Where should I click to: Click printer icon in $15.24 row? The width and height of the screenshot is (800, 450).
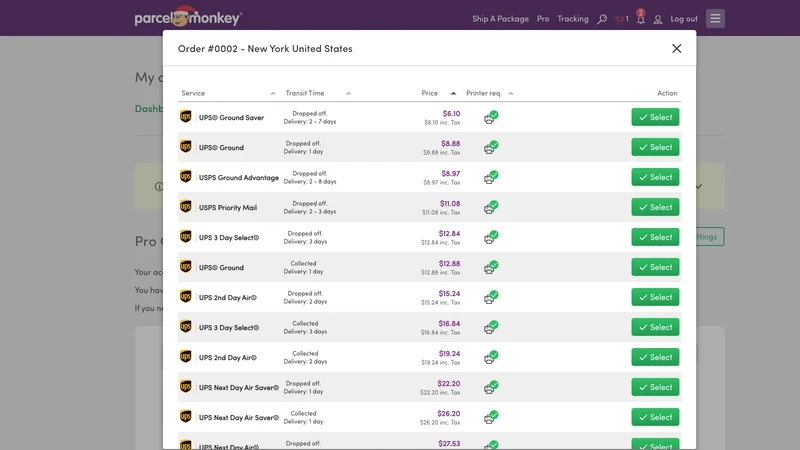point(491,297)
